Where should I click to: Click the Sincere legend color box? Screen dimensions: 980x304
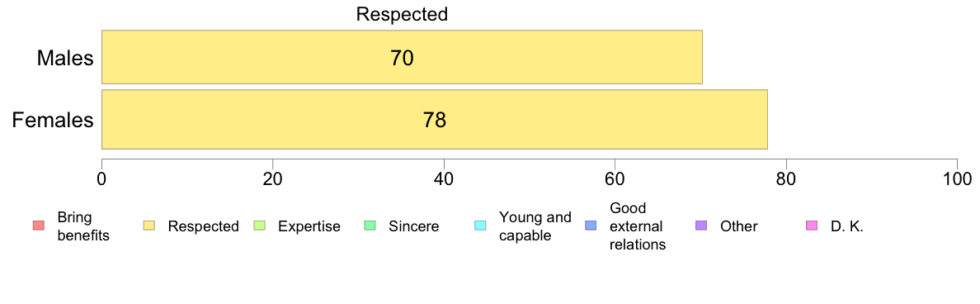pyautogui.click(x=369, y=226)
